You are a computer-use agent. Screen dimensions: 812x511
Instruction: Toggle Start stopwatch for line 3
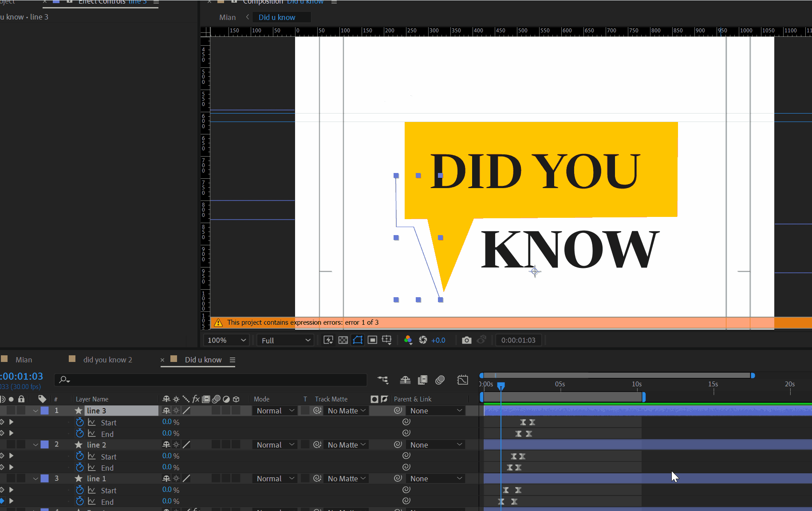click(80, 422)
